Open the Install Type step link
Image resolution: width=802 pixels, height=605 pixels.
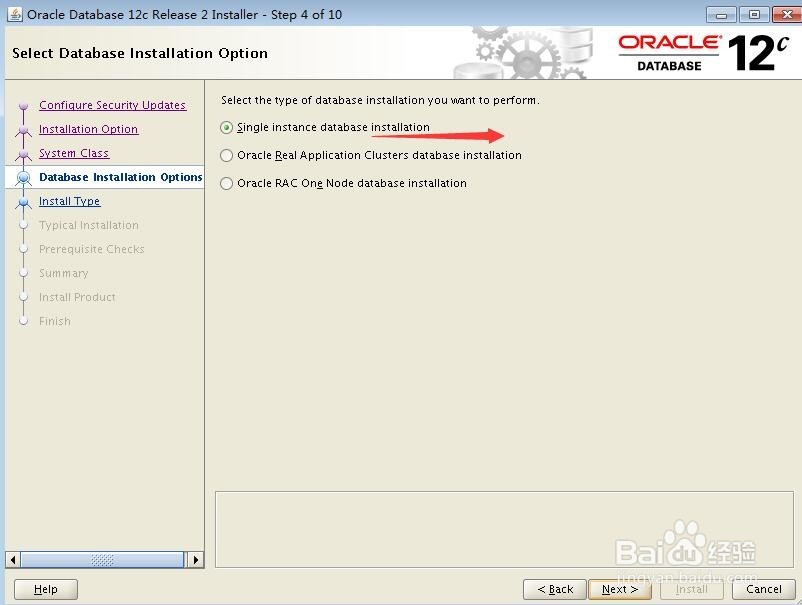point(70,201)
